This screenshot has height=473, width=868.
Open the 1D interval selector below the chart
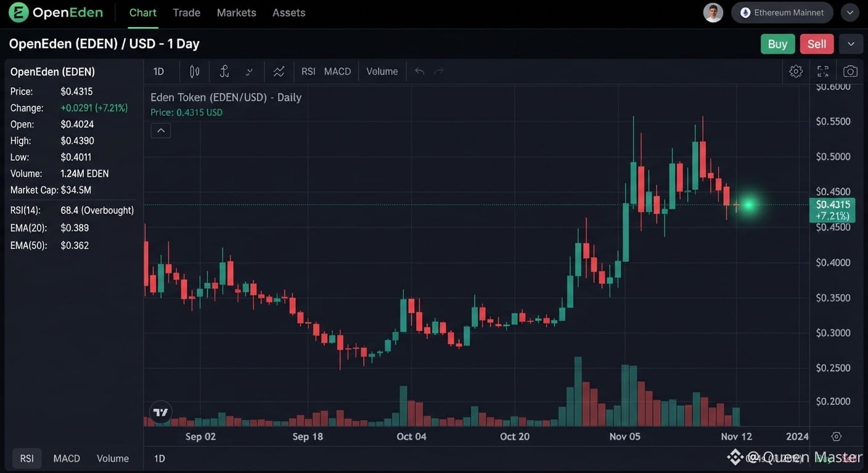point(160,458)
